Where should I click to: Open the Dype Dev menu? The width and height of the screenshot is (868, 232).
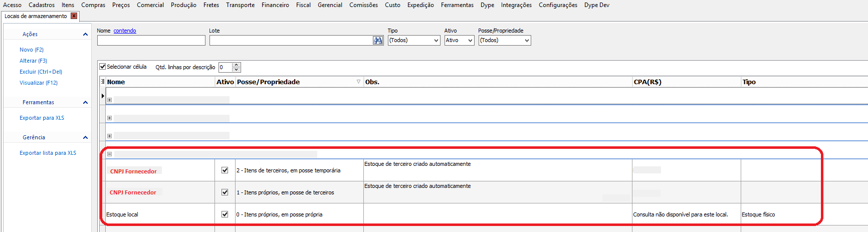point(596,5)
